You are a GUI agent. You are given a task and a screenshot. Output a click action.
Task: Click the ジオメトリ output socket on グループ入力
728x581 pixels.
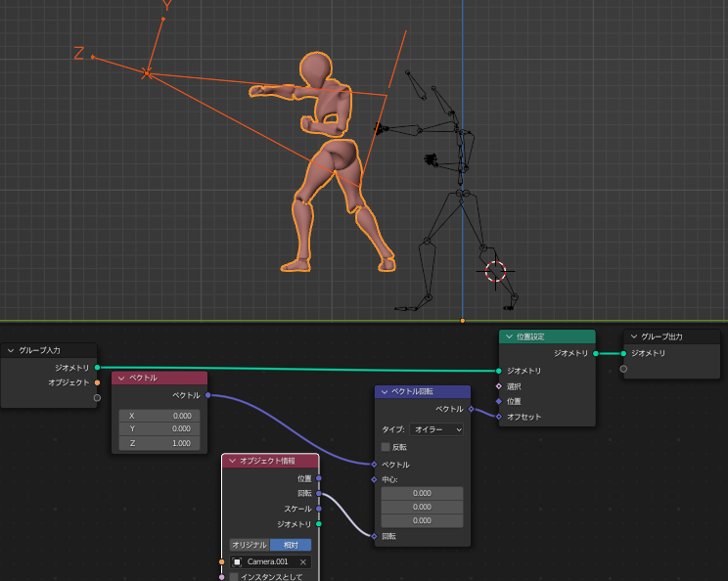97,367
